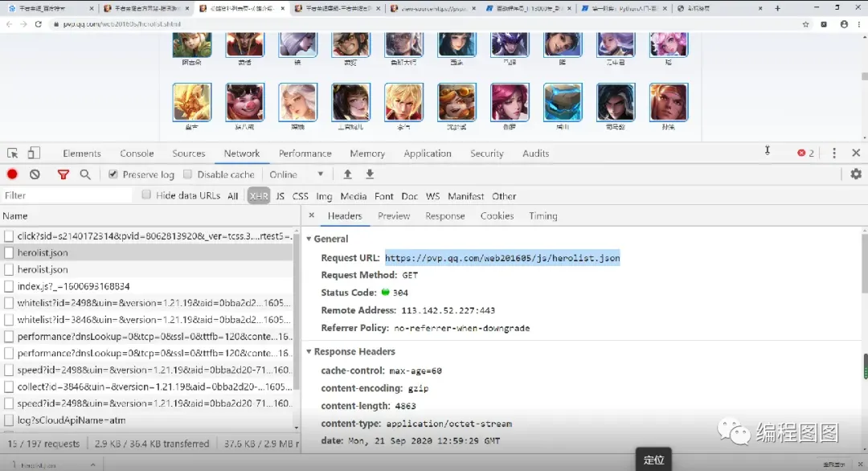868x471 pixels.
Task: Open the Chrome profile avatar icon
Action: [x=844, y=24]
